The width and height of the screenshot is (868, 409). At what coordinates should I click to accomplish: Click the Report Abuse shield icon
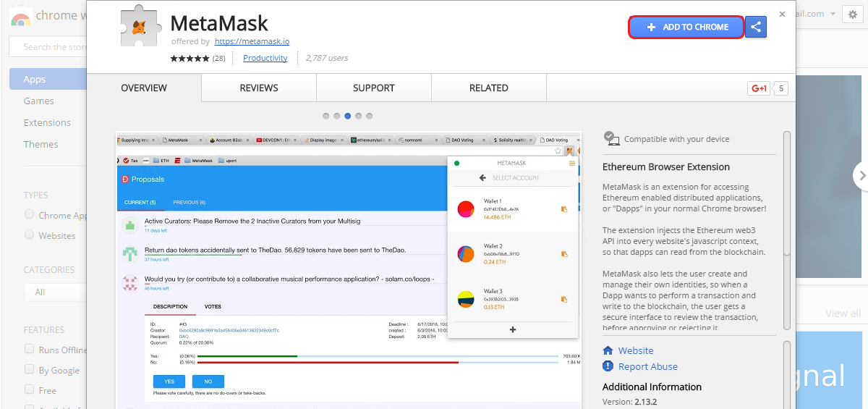(608, 366)
